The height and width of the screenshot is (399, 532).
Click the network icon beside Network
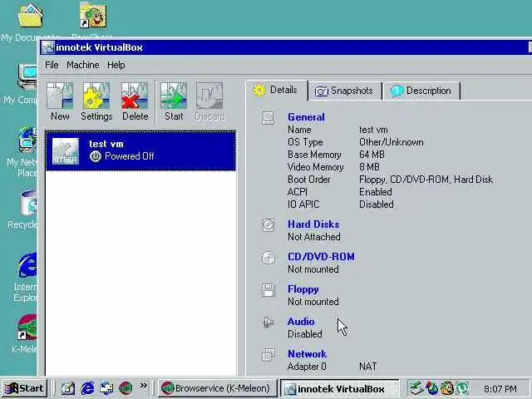coord(268,355)
